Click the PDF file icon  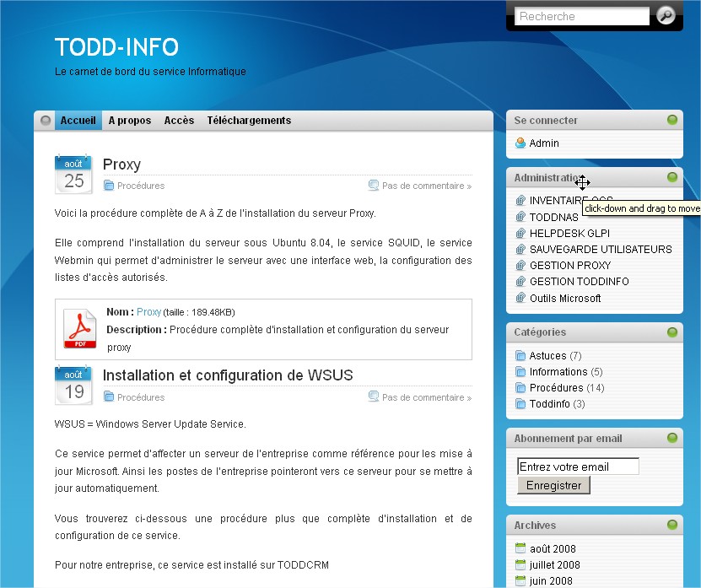coord(79,328)
